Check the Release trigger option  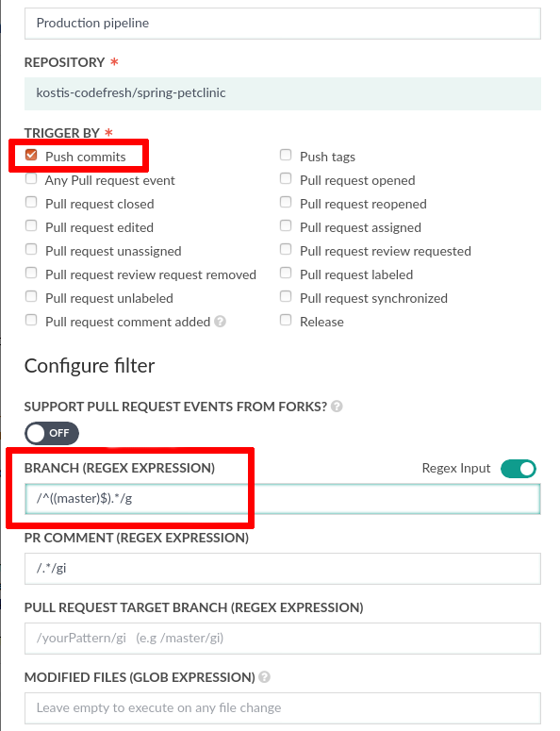[286, 320]
